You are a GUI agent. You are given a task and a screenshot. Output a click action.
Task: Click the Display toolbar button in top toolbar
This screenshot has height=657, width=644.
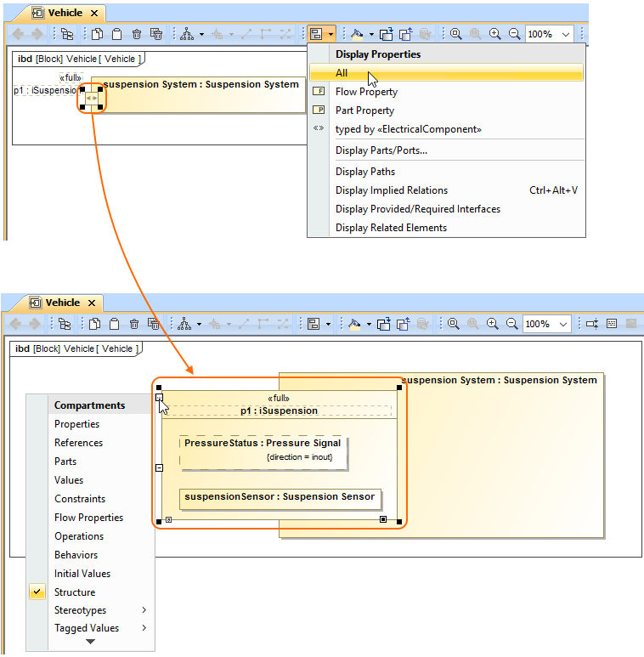click(x=316, y=34)
